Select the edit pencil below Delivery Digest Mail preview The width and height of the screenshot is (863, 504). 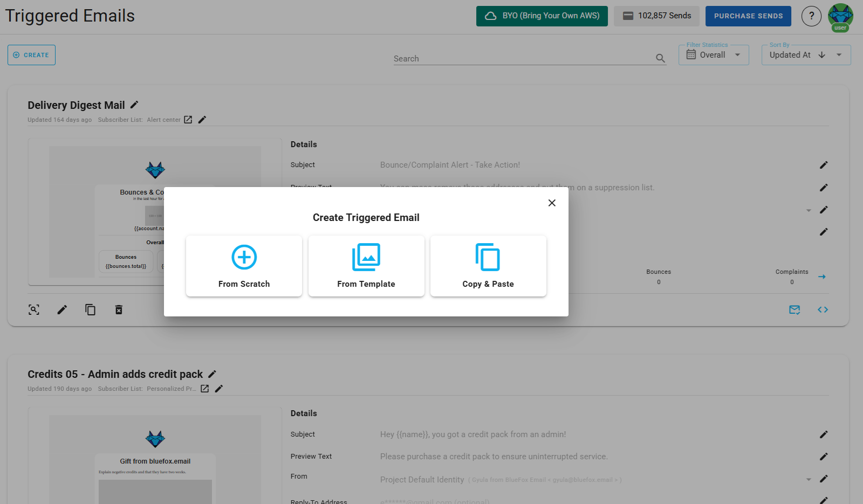point(62,309)
